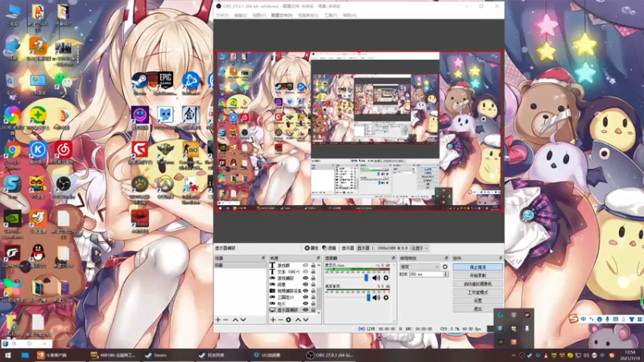Open settings gear for desktop audio channel
The image size is (644, 362).
click(x=386, y=298)
